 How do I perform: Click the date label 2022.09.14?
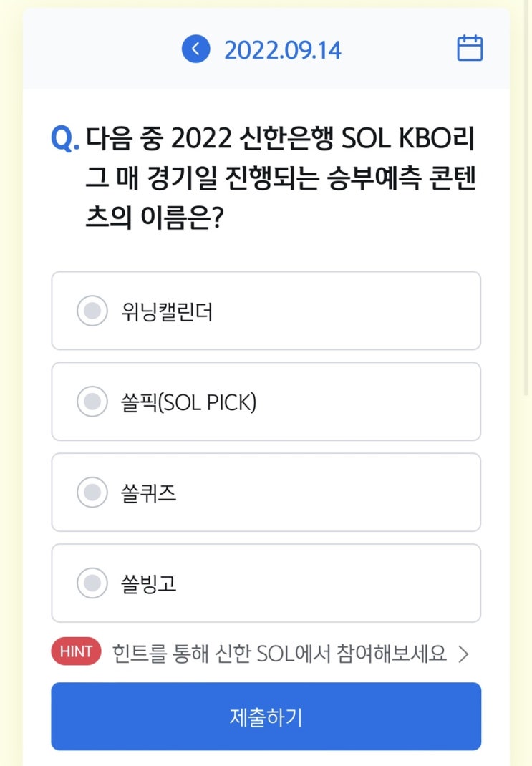(x=283, y=50)
